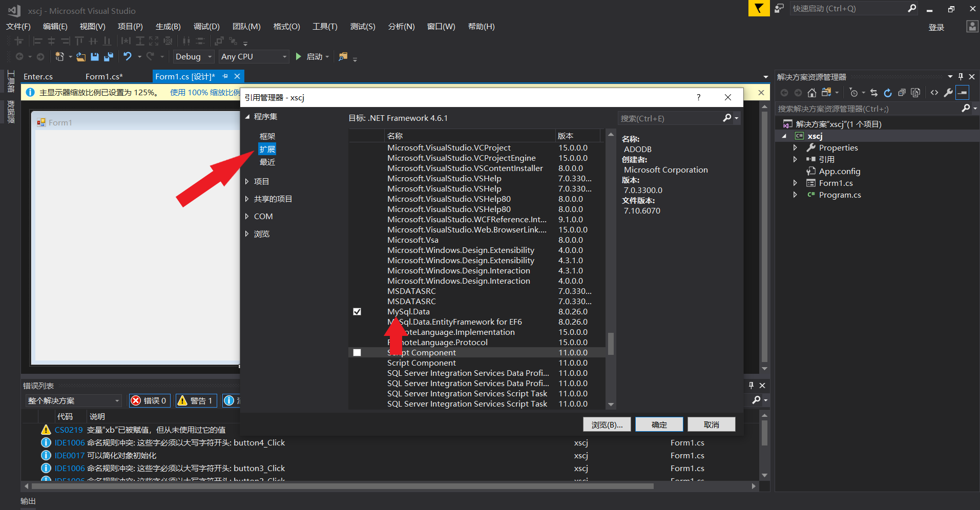Collapse the 程序集 node
The image size is (980, 510).
pos(247,117)
